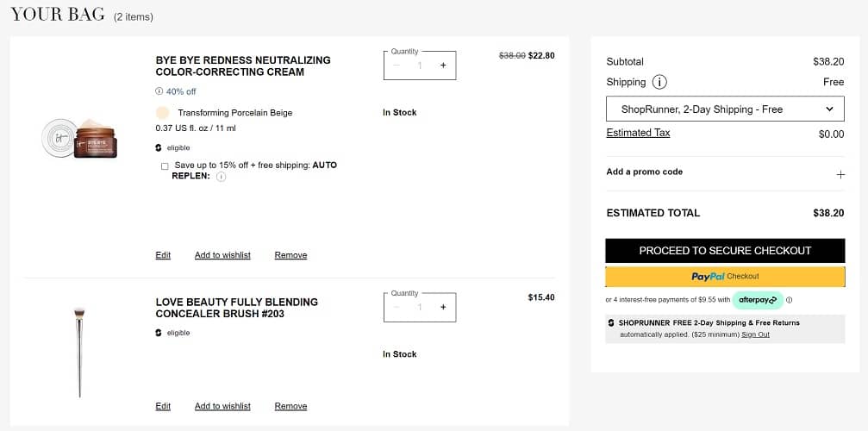Increase quantity of color-correcting cream
This screenshot has width=868, height=431.
tap(443, 66)
